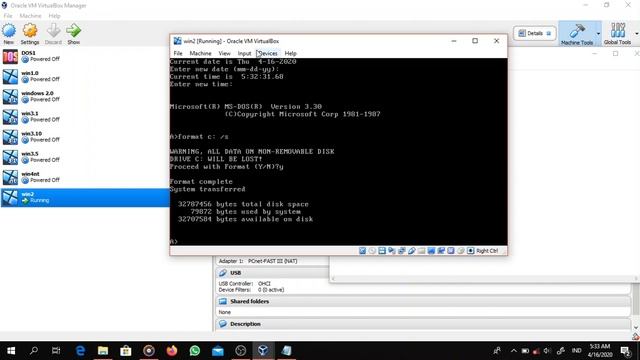This screenshot has width=640, height=360.
Task: Click the display status bar icon
Action: pyautogui.click(x=431, y=251)
